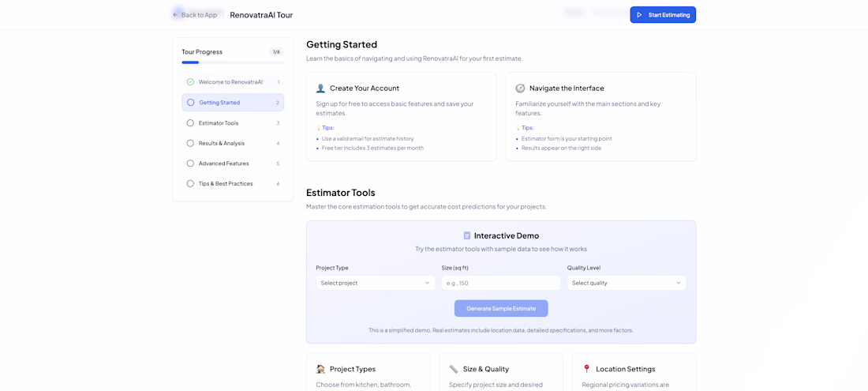This screenshot has width=868, height=391.
Task: Click the user icon beside Create Your Account
Action: tap(320, 88)
